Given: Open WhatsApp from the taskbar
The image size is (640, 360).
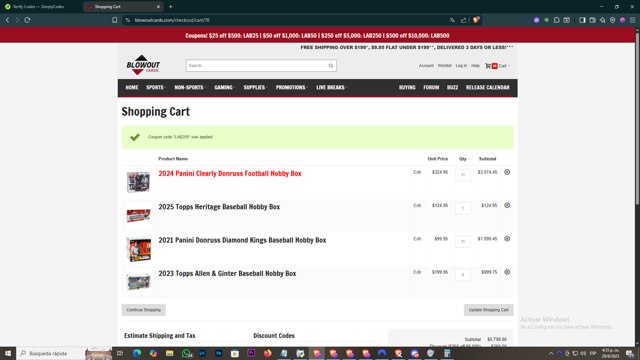Looking at the screenshot, I should tap(186, 353).
